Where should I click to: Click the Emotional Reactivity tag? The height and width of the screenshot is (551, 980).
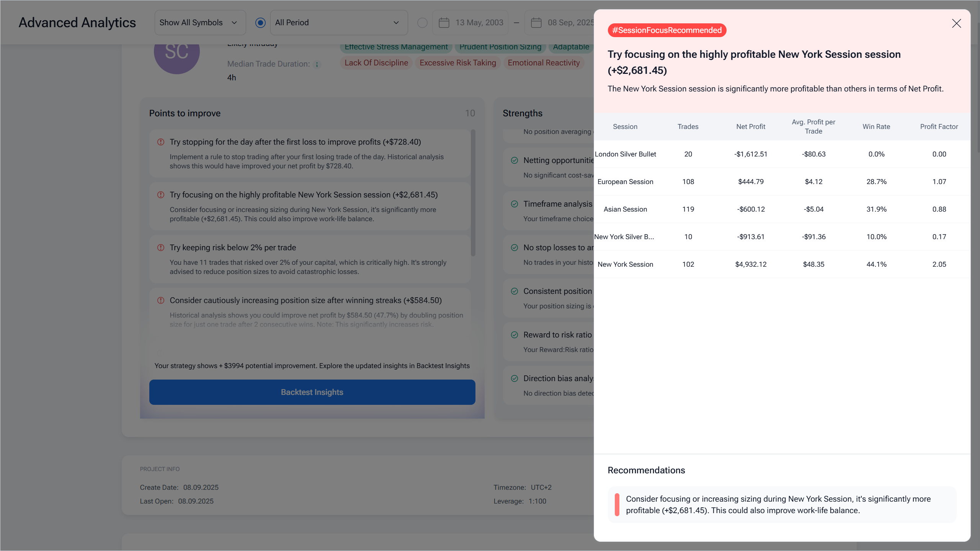coord(544,63)
